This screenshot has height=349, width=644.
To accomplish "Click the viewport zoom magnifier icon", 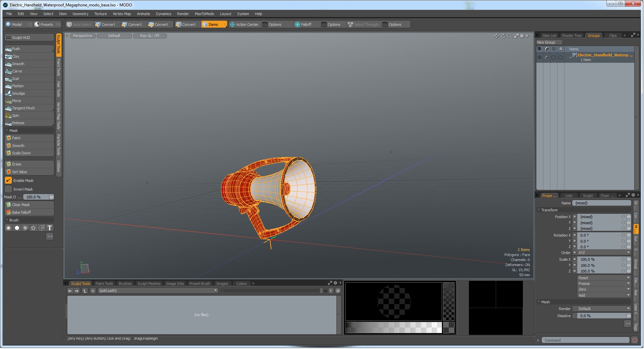I will click(510, 36).
